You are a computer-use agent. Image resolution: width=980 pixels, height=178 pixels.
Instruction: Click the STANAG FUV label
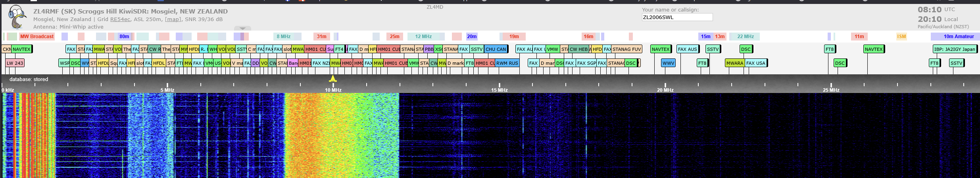626,49
